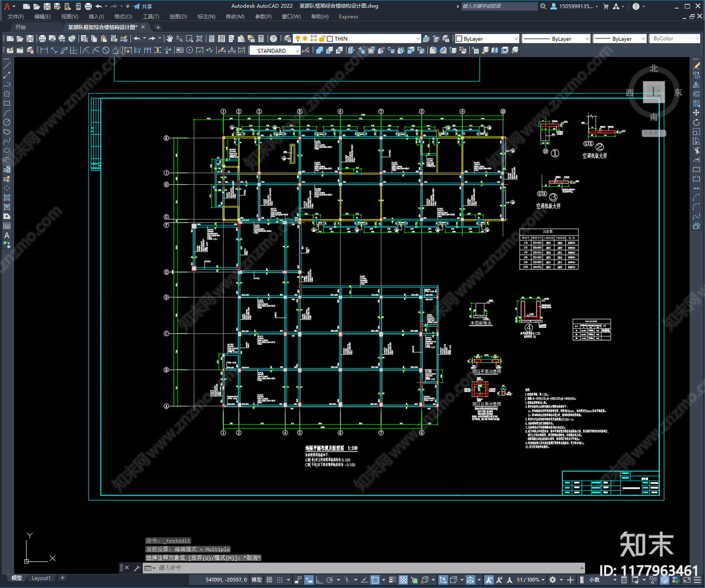The image size is (705, 588).
Task: Toggle polar tracking in the status bar
Action: click(x=330, y=580)
